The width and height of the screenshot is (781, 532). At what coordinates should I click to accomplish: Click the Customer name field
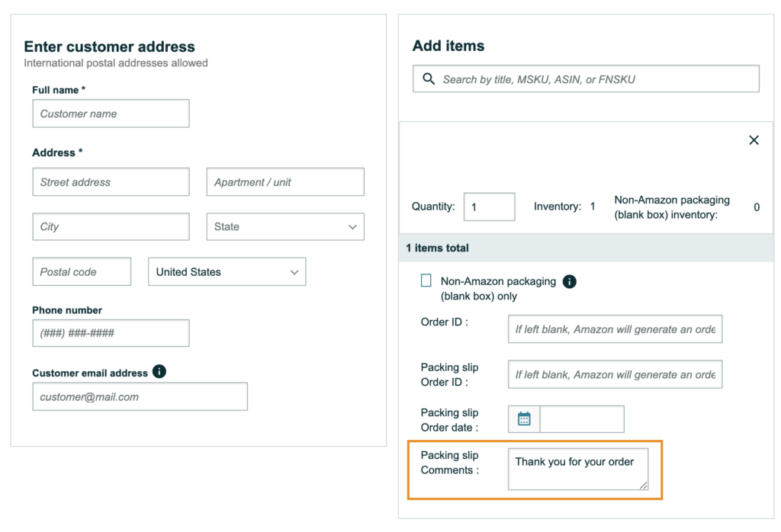click(x=111, y=114)
